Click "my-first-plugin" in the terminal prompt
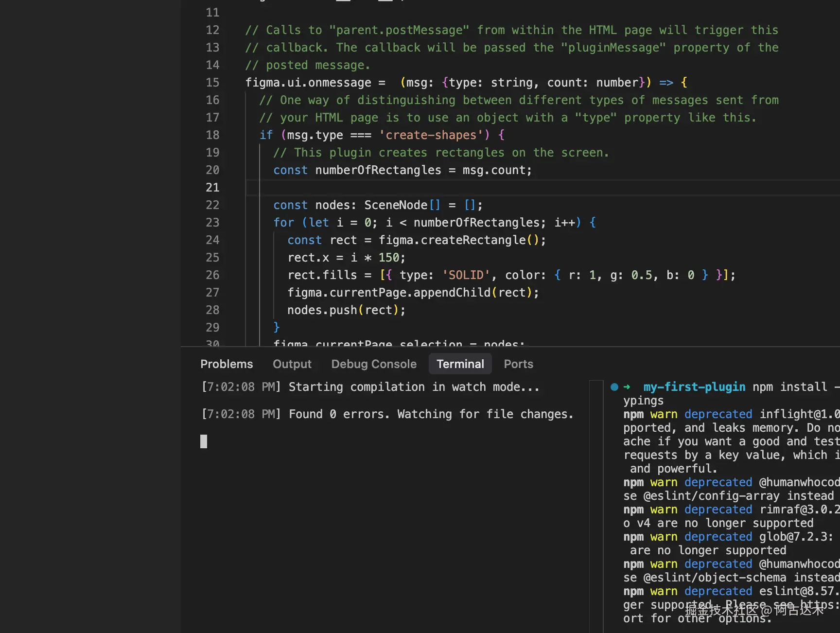Image resolution: width=840 pixels, height=633 pixels. (694, 387)
